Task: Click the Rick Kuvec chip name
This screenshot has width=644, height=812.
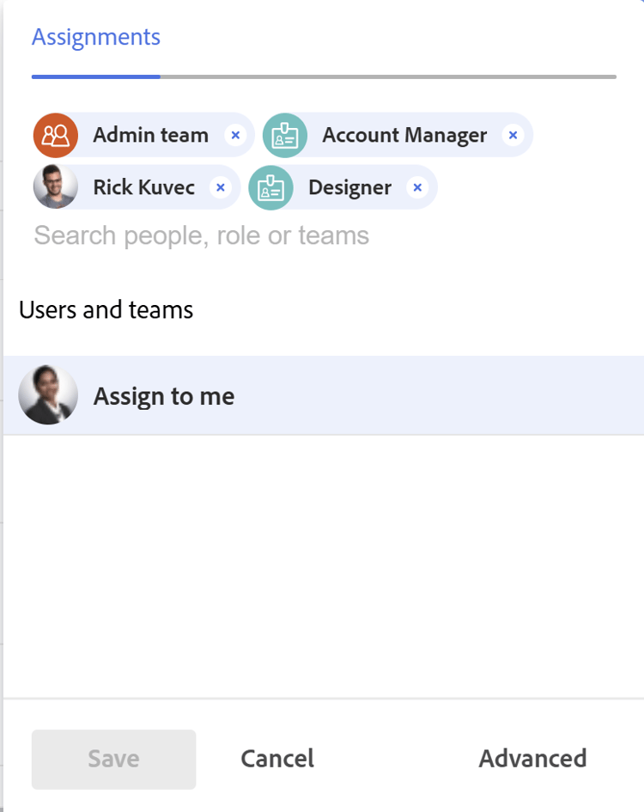Action: point(144,187)
